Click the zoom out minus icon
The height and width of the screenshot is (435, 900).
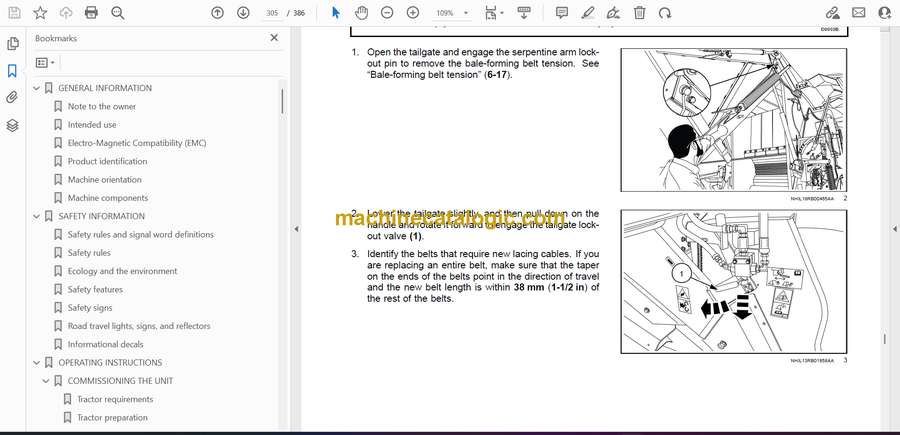tap(387, 13)
